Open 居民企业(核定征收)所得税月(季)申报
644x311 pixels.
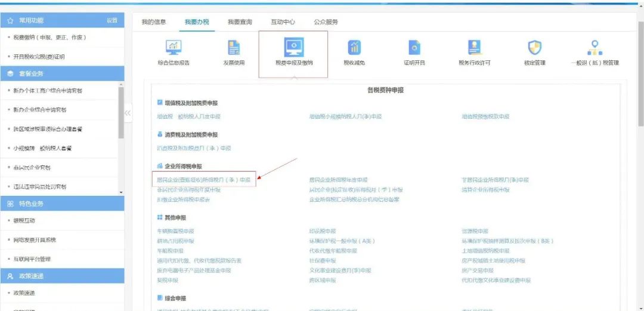click(x=356, y=190)
